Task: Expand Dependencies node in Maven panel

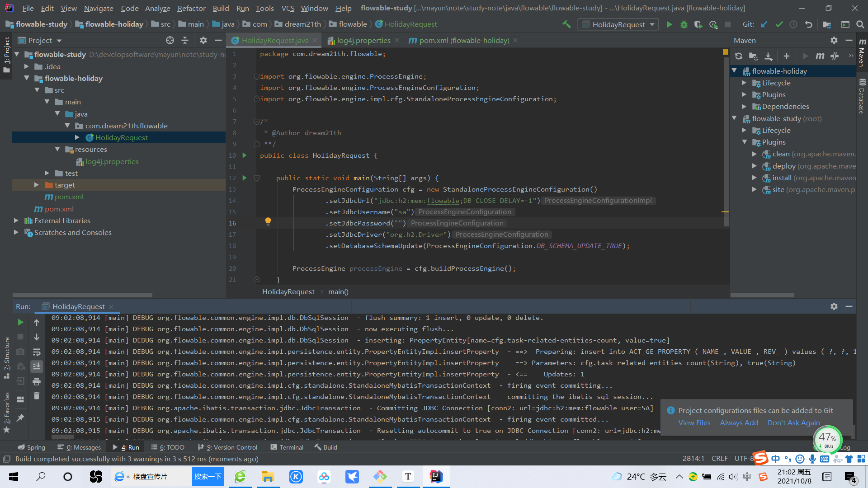Action: 744,107
